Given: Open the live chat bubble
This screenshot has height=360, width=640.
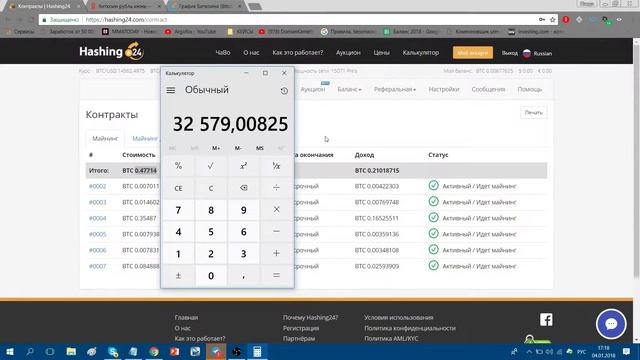Looking at the screenshot, I should point(611,324).
